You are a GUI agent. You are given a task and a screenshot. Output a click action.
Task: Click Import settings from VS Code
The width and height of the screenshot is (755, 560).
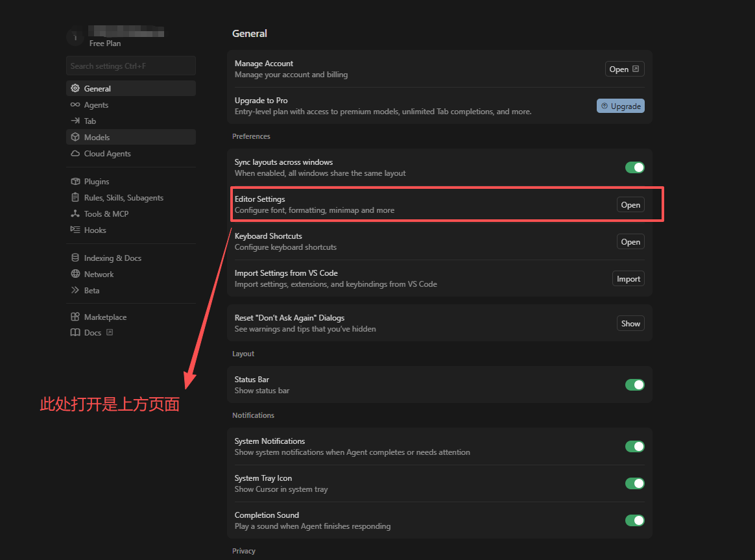coord(629,279)
